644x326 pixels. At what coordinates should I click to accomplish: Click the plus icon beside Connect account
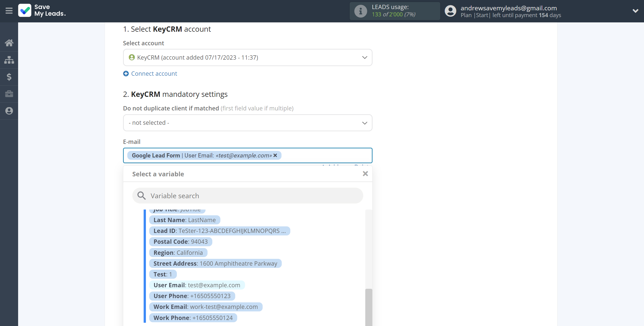[x=126, y=73]
